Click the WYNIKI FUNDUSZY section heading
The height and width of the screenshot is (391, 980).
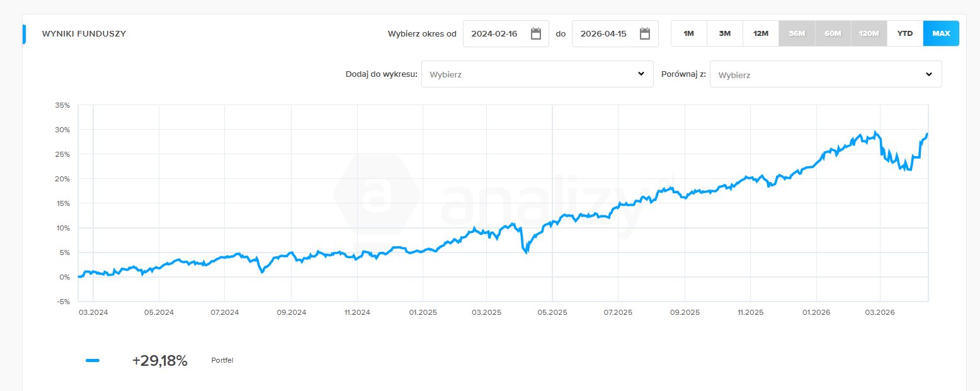click(84, 34)
